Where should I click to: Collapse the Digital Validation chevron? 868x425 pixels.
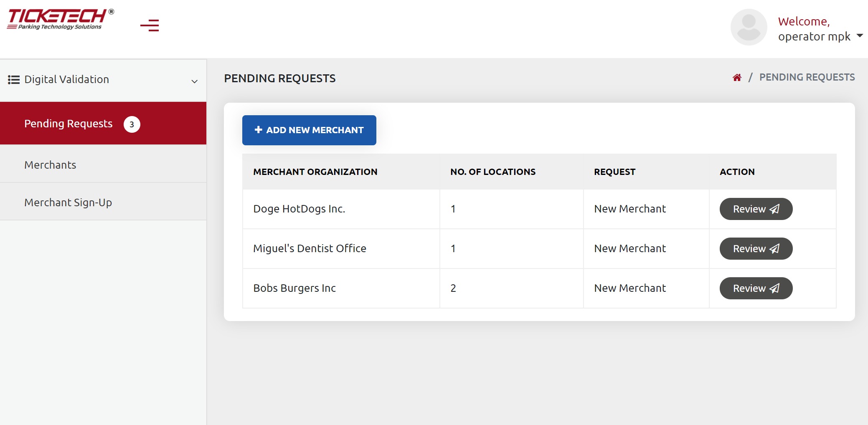coord(194,81)
